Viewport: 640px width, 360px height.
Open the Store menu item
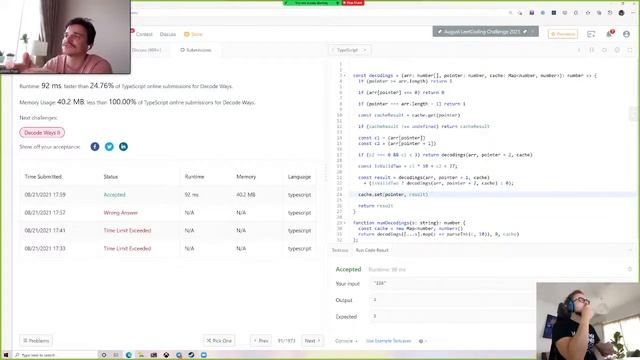point(193,34)
